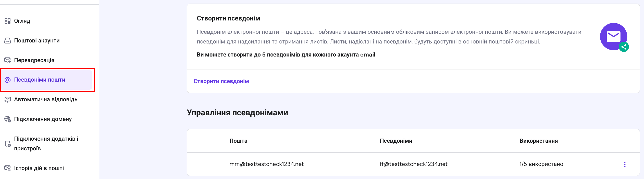Click the @ icon for Псевдоніми пошти
Screen dimensions: 644x179
pyautogui.click(x=8, y=80)
